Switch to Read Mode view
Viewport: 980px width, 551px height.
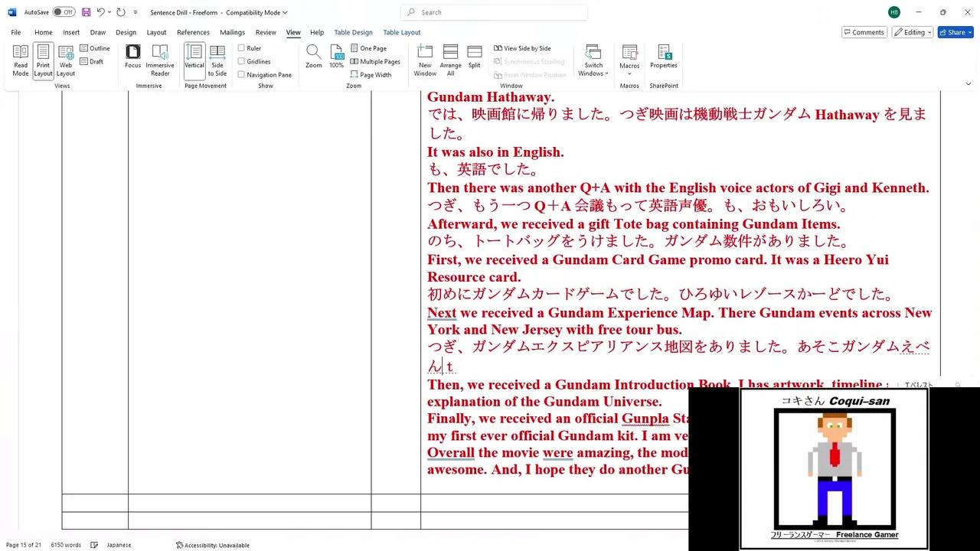[x=21, y=60]
